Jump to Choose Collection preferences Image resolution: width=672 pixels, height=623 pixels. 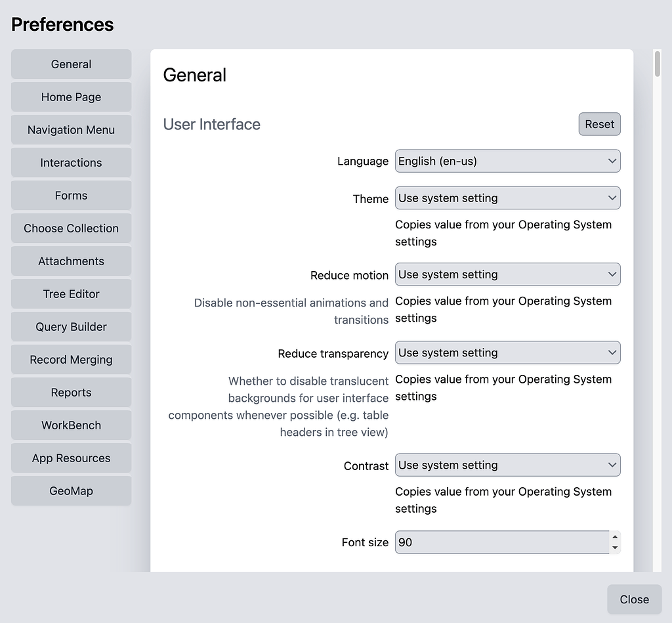pyautogui.click(x=71, y=228)
